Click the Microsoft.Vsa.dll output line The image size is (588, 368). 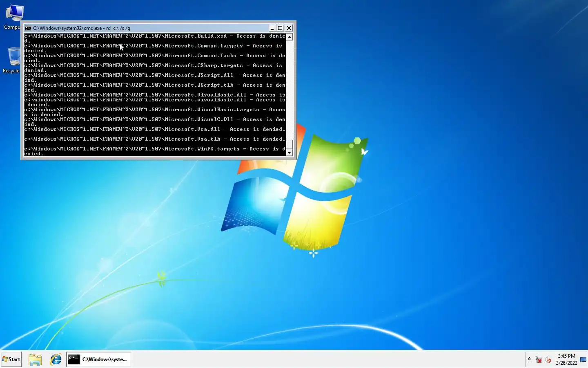click(155, 129)
